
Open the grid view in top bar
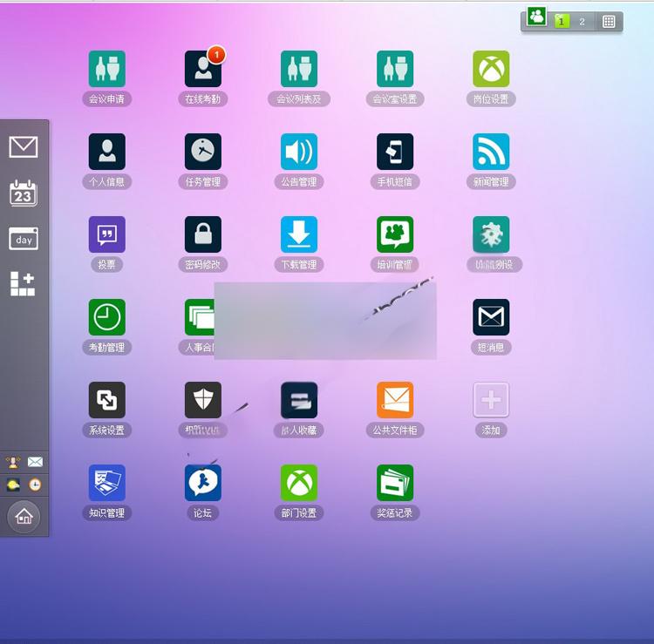tap(609, 22)
